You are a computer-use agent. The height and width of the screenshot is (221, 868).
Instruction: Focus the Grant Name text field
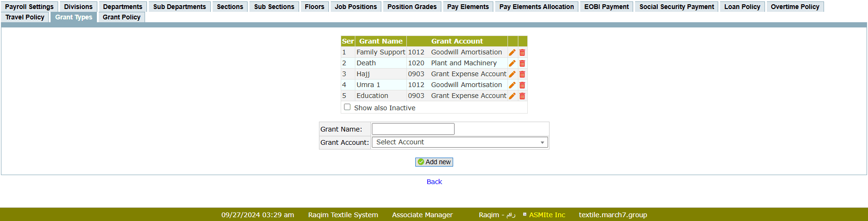click(x=413, y=129)
